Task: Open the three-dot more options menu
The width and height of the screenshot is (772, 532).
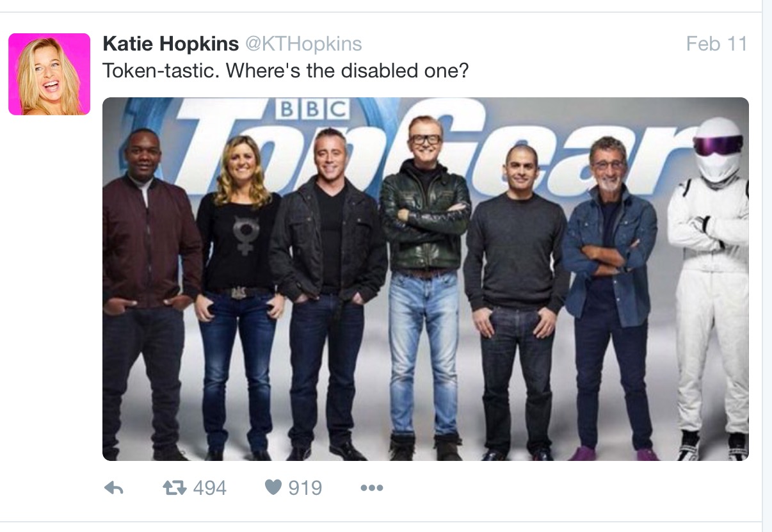Action: 371,488
